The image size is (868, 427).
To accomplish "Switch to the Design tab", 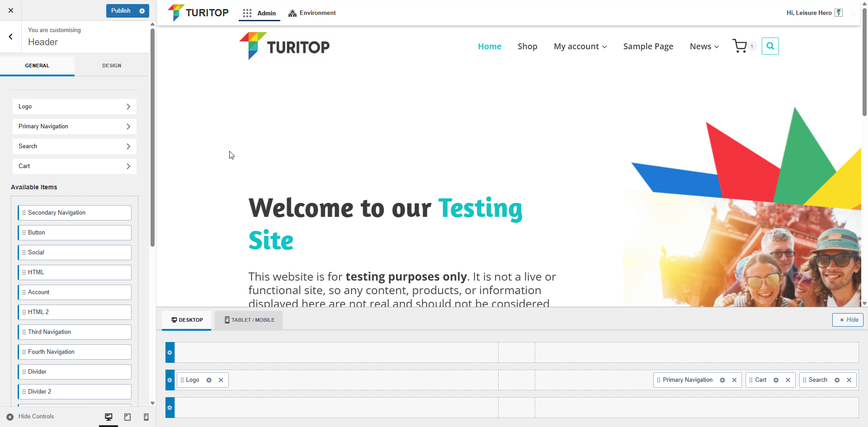I will (112, 66).
